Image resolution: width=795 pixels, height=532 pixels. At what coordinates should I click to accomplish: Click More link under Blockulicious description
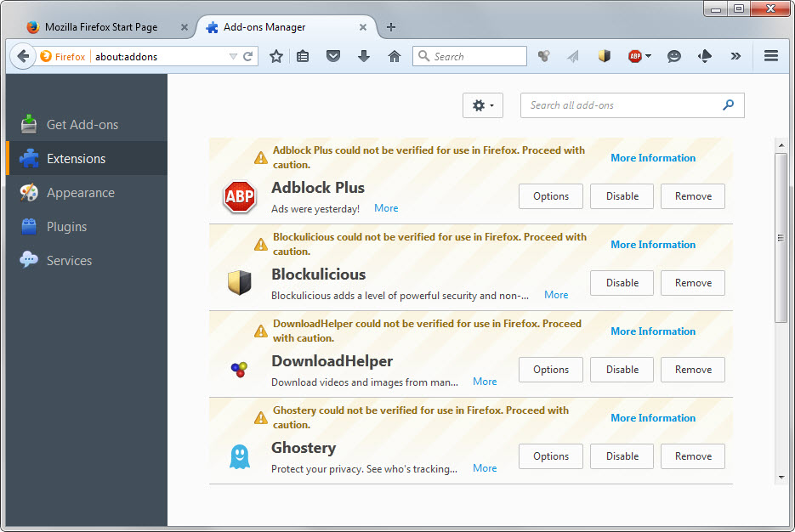556,295
